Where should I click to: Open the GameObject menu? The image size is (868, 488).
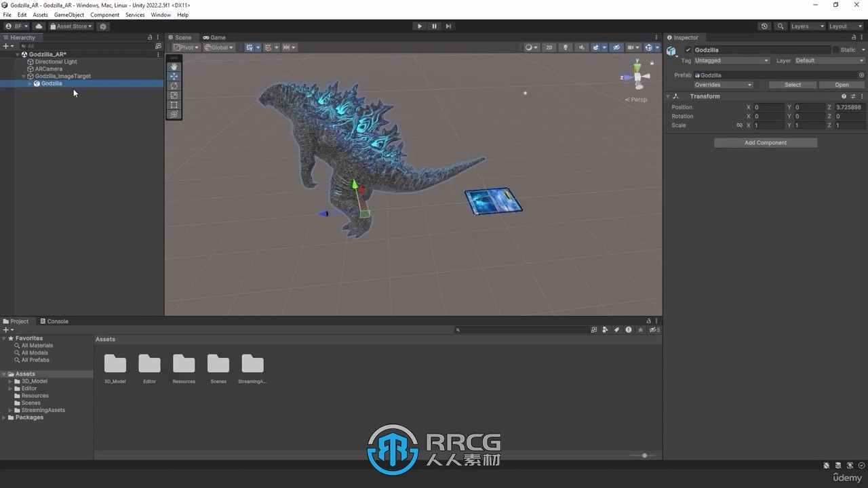coord(69,15)
